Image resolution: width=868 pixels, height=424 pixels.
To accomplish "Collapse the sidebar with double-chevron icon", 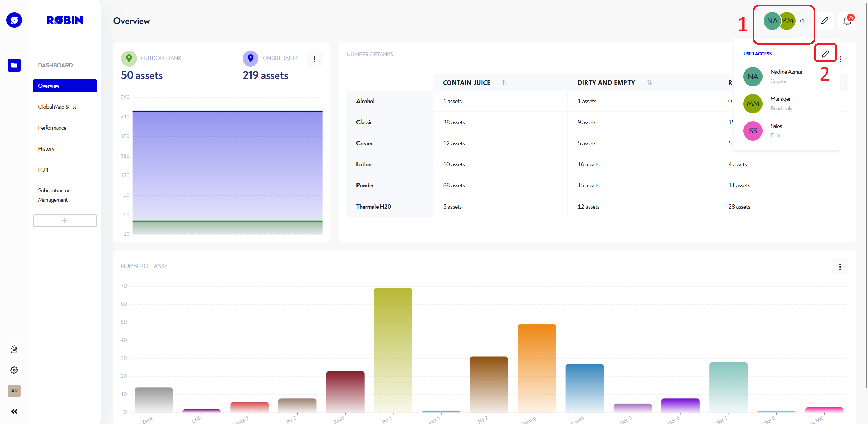I will pos(14,412).
